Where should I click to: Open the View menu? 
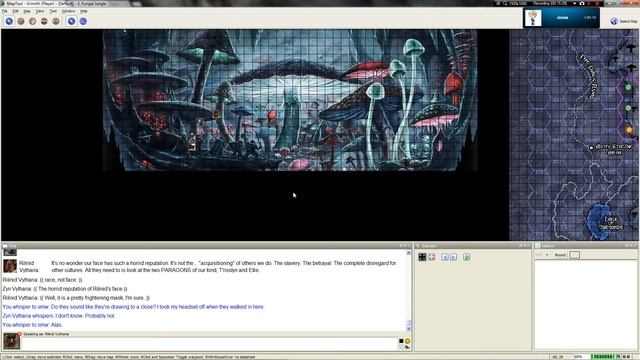[40, 11]
